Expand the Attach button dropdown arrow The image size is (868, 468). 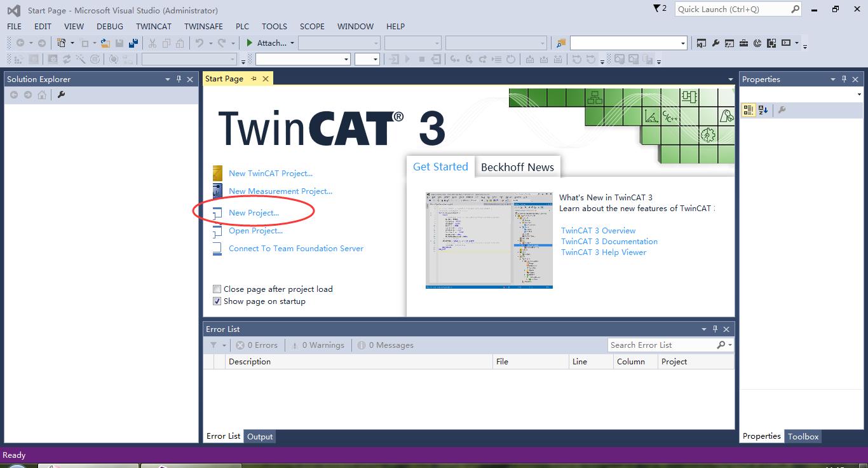click(x=292, y=43)
